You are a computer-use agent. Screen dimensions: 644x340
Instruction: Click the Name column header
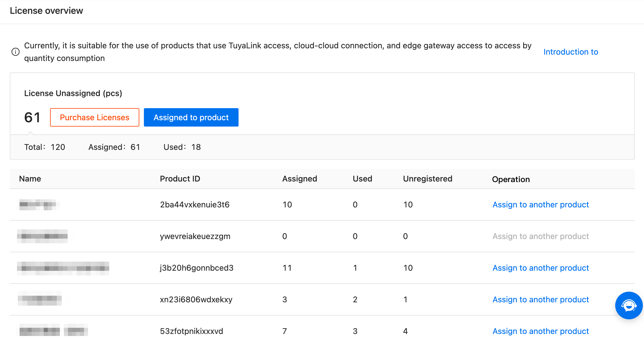(x=30, y=179)
